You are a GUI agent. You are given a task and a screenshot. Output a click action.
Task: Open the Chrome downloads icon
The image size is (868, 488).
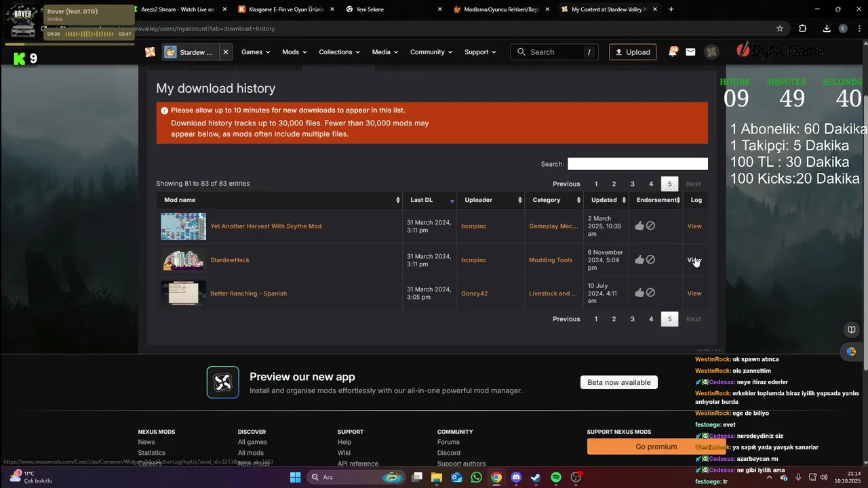tap(827, 28)
